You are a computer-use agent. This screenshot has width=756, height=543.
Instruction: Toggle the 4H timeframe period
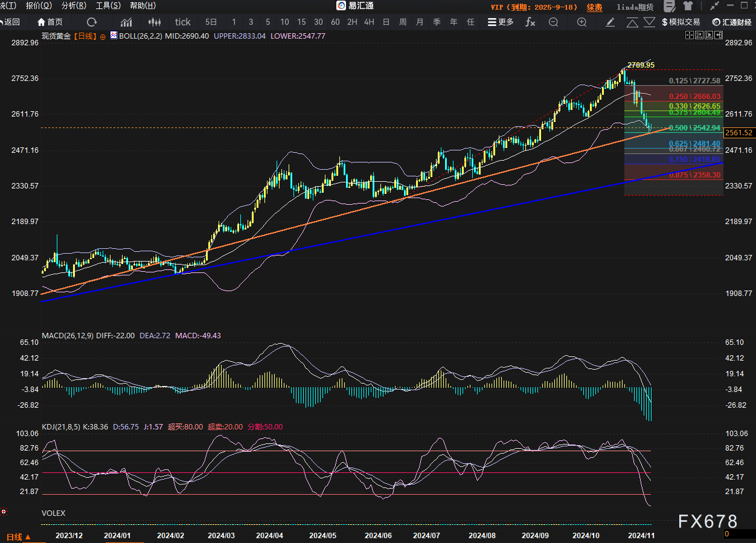[369, 22]
